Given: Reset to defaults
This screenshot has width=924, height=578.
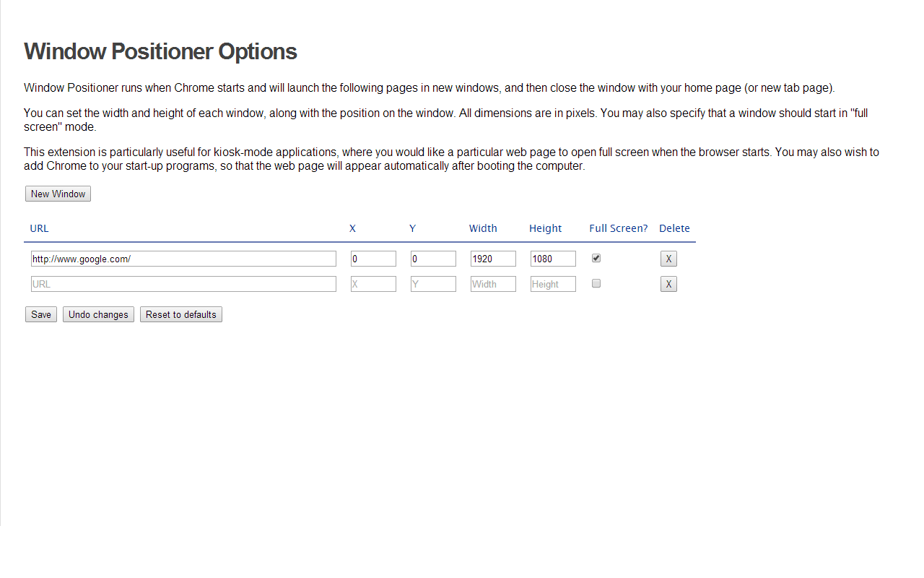Looking at the screenshot, I should 181,314.
